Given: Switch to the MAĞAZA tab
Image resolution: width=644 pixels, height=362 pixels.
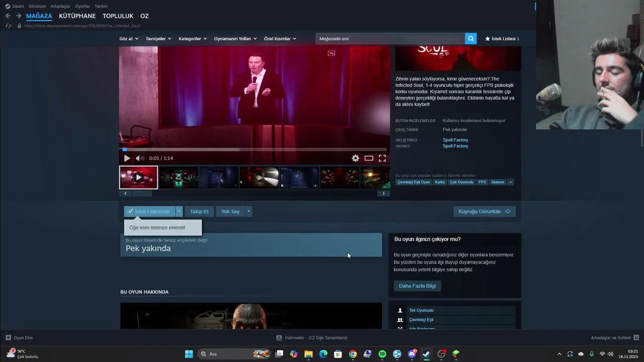Looking at the screenshot, I should [x=39, y=16].
